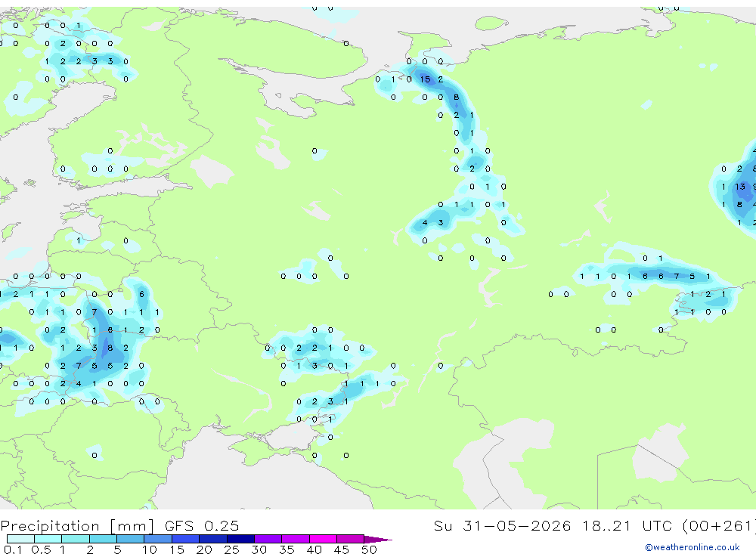The width and height of the screenshot is (756, 554).
Task: Pick the 15–20 mm dark blue legend swatch
Action: (x=185, y=539)
